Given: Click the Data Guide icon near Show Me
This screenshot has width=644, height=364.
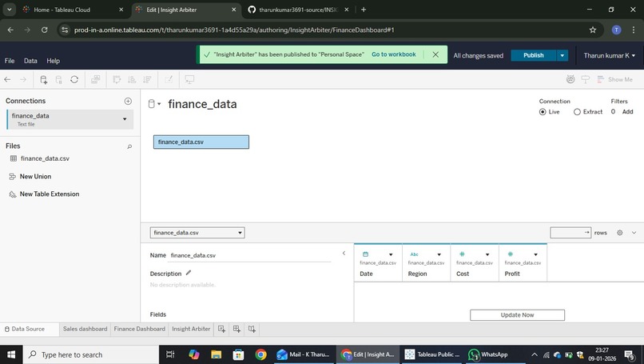Looking at the screenshot, I should [x=570, y=79].
